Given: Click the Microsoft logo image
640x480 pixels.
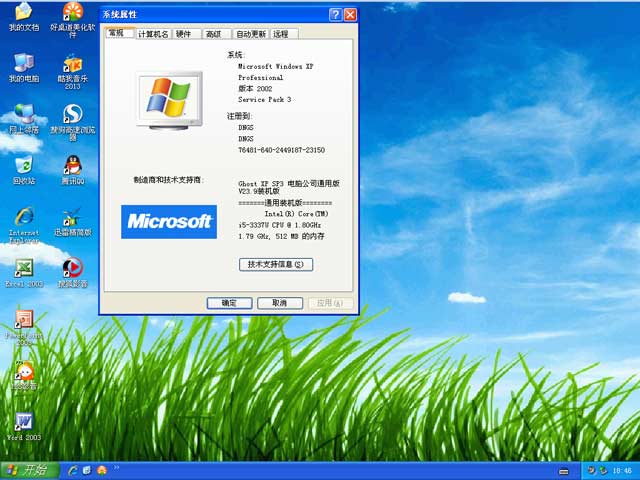Looking at the screenshot, I should tap(169, 222).
